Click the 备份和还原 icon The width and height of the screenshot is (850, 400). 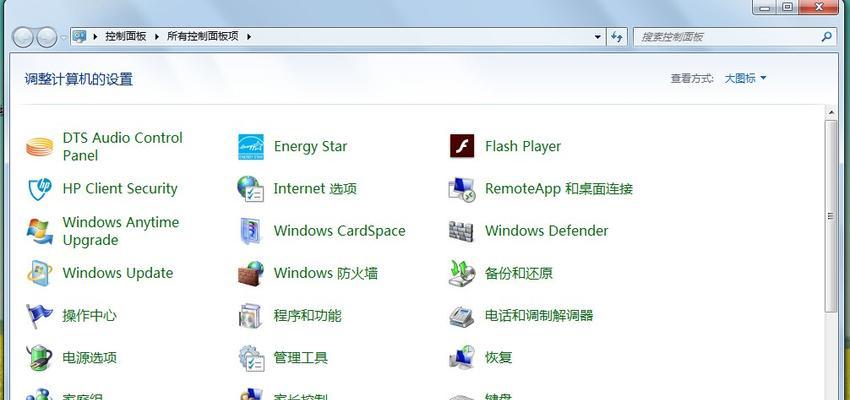pyautogui.click(x=462, y=273)
